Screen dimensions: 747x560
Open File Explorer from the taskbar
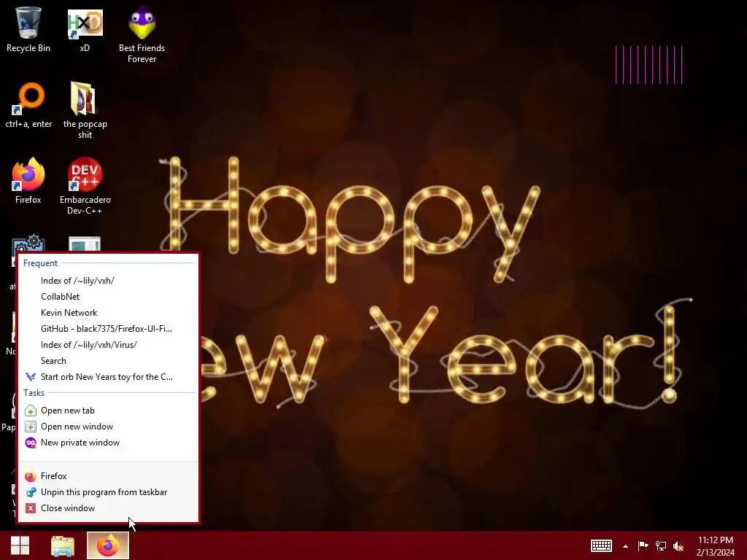coord(63,545)
